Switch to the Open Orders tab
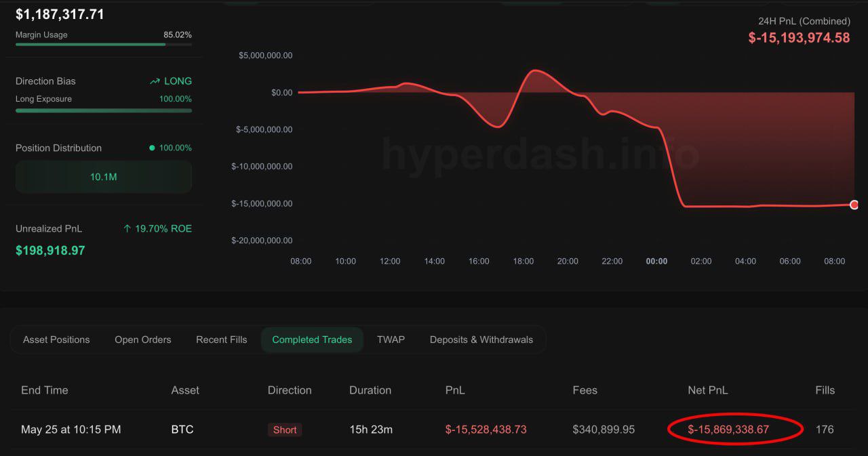Viewport: 868px width, 456px height. (x=143, y=339)
